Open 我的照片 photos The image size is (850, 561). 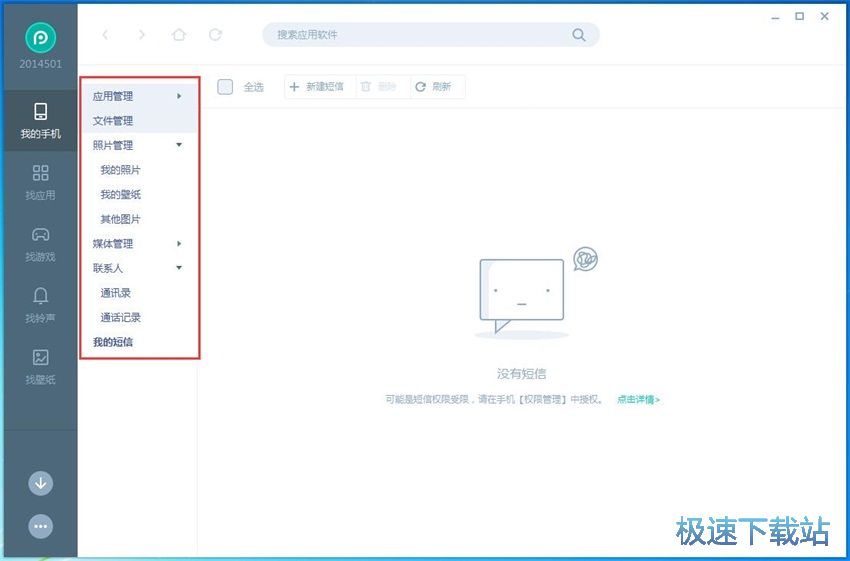click(x=120, y=170)
